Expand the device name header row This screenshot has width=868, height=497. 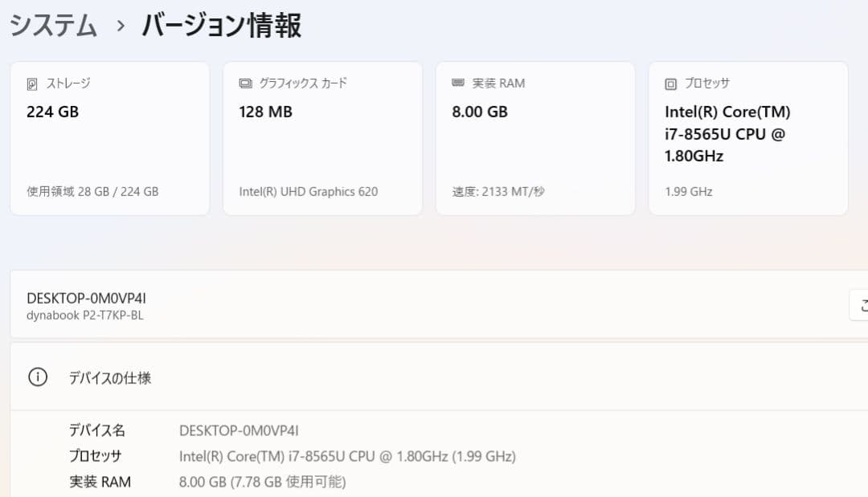tap(434, 304)
